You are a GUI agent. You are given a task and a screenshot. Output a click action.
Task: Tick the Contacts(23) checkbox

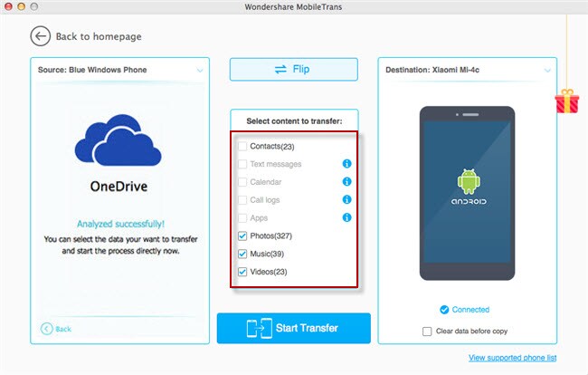[x=242, y=146]
